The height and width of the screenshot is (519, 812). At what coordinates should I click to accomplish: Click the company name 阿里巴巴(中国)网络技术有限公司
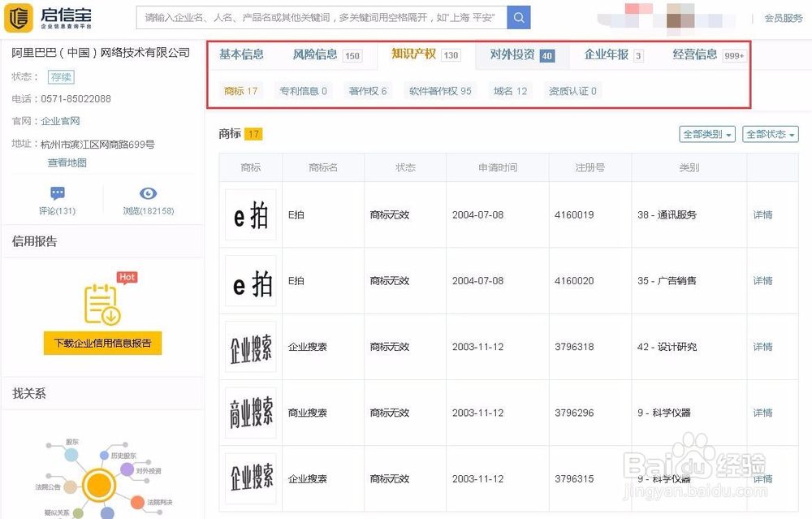[x=101, y=52]
